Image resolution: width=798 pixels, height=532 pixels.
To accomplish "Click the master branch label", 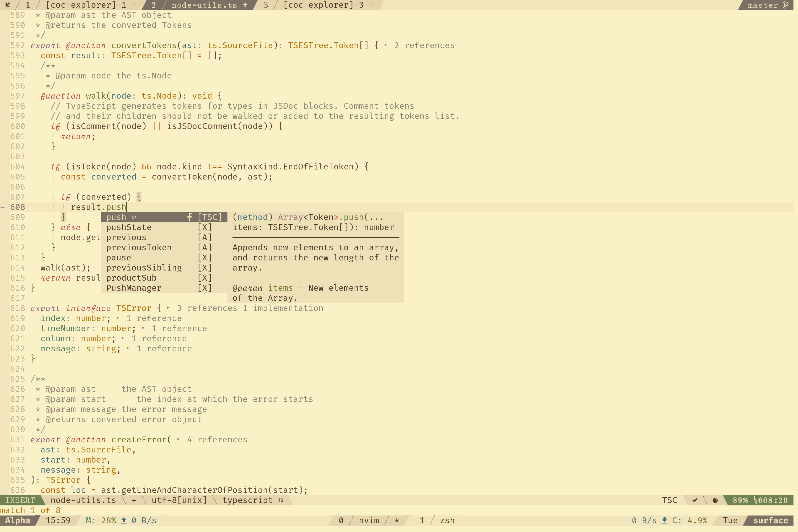I will [762, 5].
